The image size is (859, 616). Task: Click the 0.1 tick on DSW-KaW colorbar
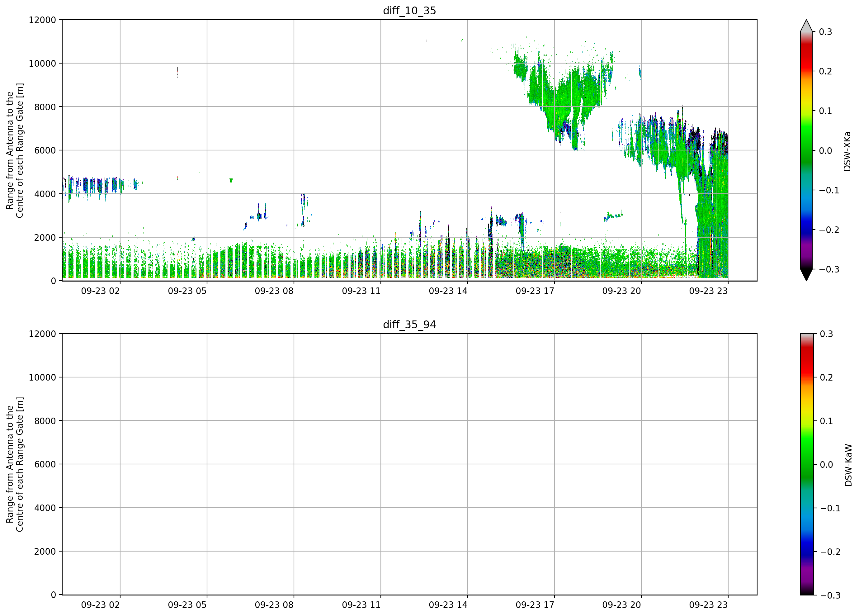pos(826,421)
